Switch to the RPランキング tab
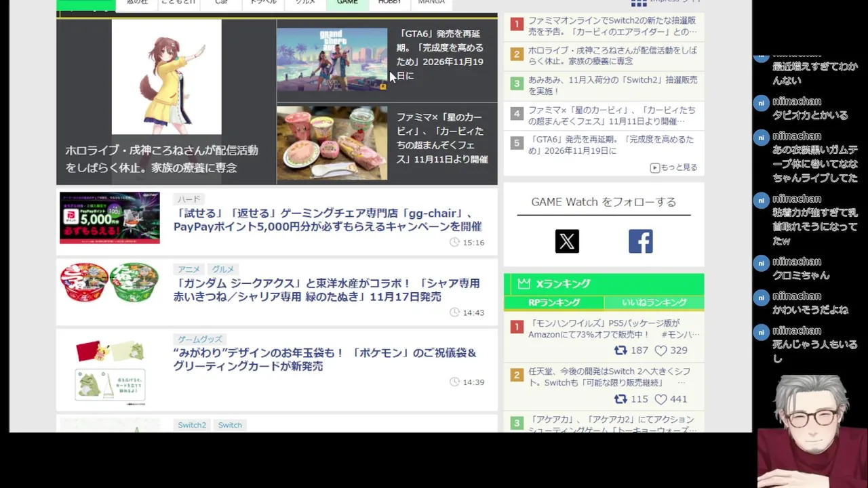Viewport: 868px width, 488px height. point(554,302)
